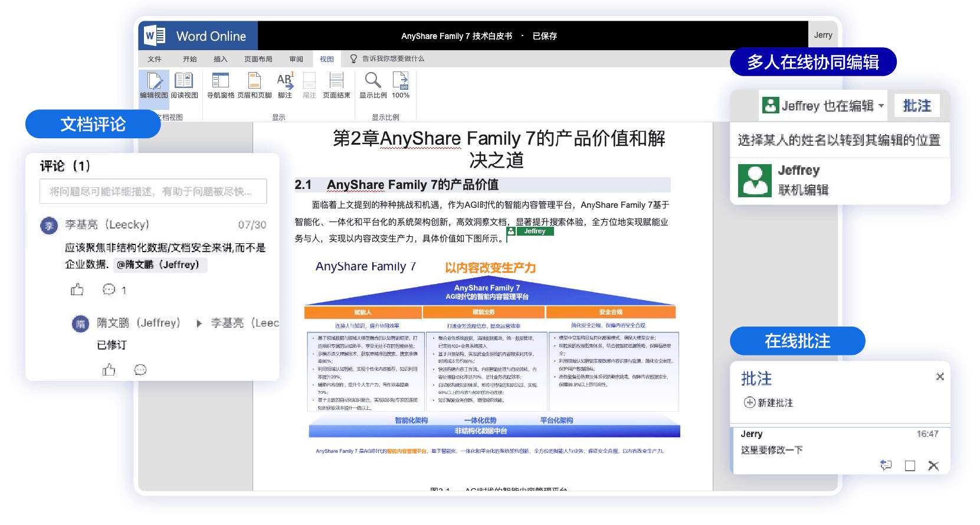Open the 开始 ribbon tab

pyautogui.click(x=189, y=59)
